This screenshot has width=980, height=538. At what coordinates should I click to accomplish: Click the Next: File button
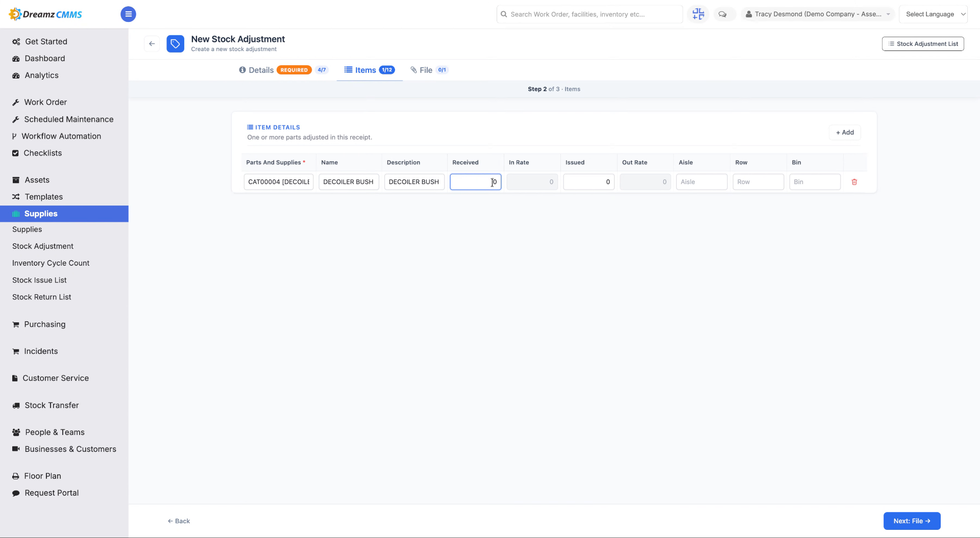tap(912, 521)
